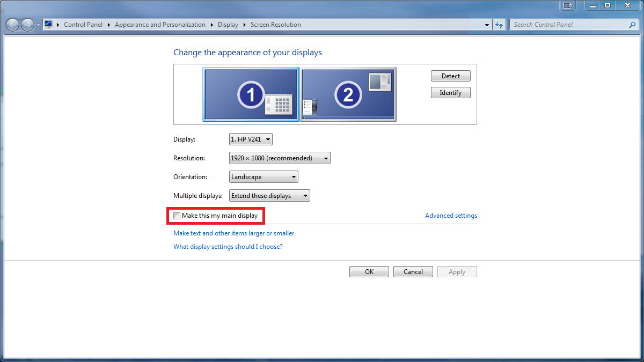
Task: Open the Resolution dropdown
Action: coord(280,158)
